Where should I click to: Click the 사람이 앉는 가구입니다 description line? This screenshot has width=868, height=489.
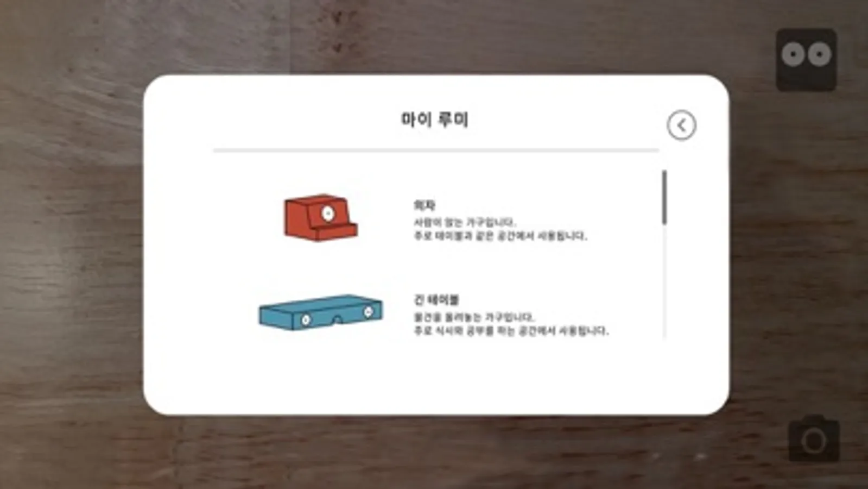coord(465,222)
